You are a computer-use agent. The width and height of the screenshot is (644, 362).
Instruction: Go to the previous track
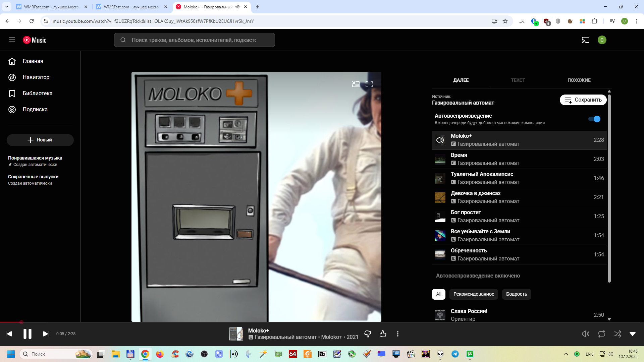[x=9, y=334]
